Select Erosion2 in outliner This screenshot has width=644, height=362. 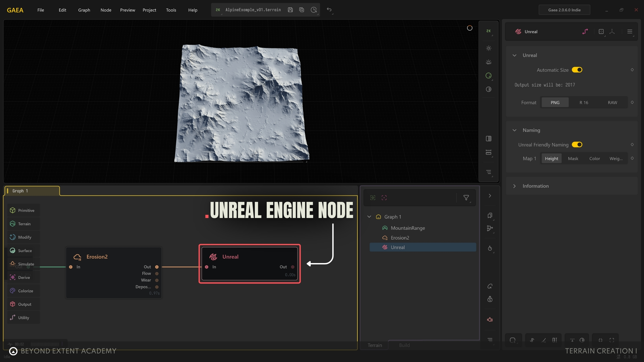click(423, 238)
